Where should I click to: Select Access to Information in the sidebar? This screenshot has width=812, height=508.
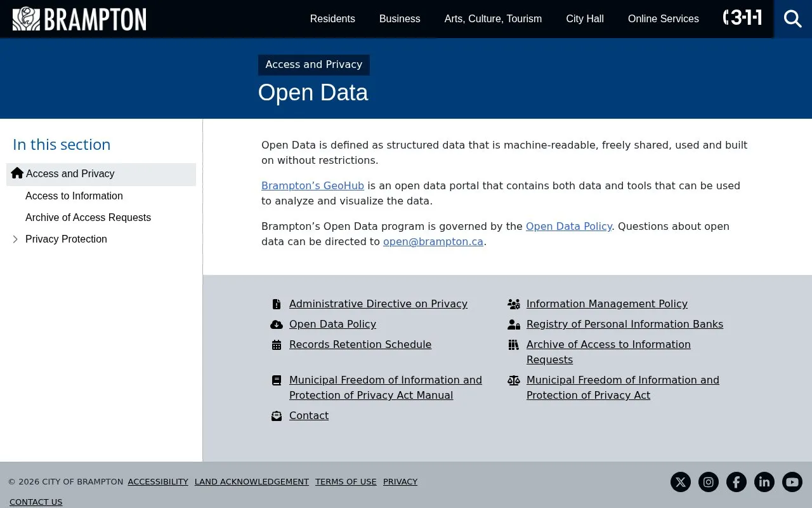(x=74, y=196)
